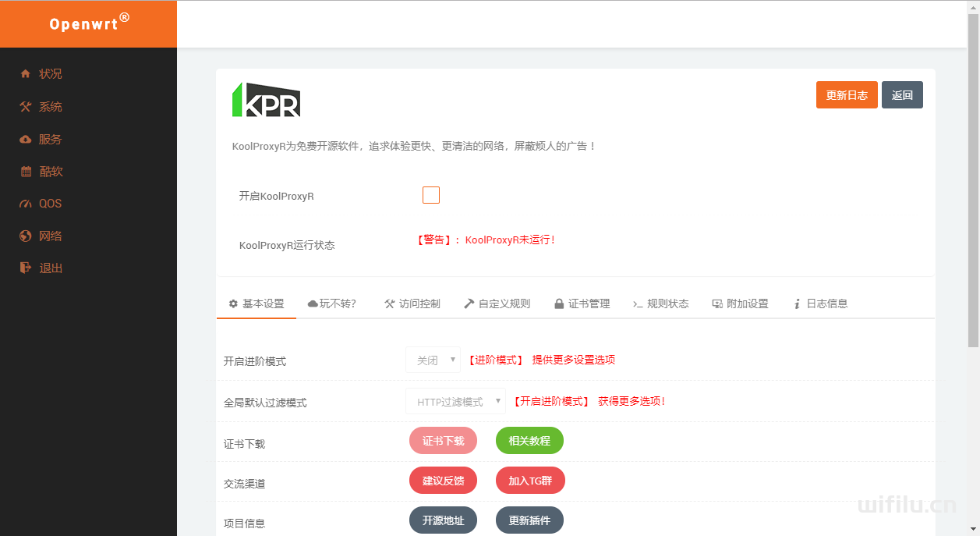The height and width of the screenshot is (536, 980).
Task: Click the 证书下载 row label
Action: (244, 444)
